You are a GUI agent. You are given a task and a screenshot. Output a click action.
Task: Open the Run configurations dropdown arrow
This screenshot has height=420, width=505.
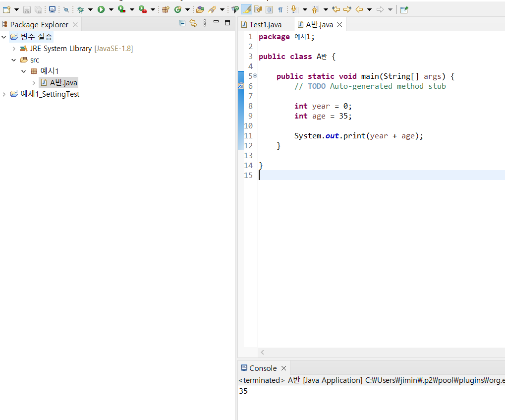tap(111, 10)
